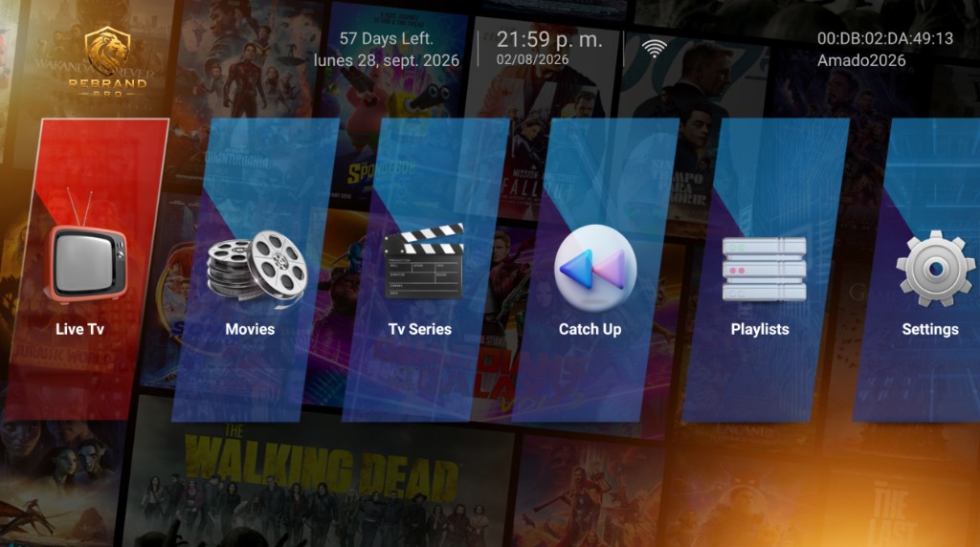Open the Playlists server stack icon
The width and height of the screenshot is (980, 547).
point(764,269)
